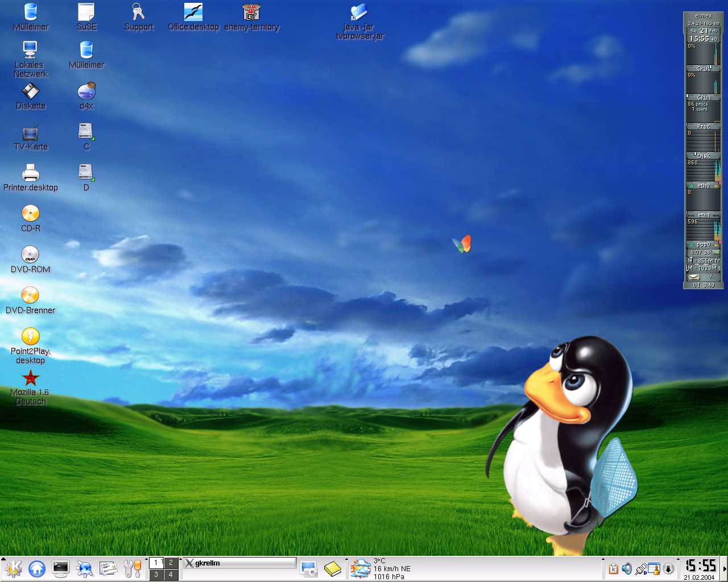Open the D drive icon
Screen dimensions: 728x582
(x=86, y=178)
